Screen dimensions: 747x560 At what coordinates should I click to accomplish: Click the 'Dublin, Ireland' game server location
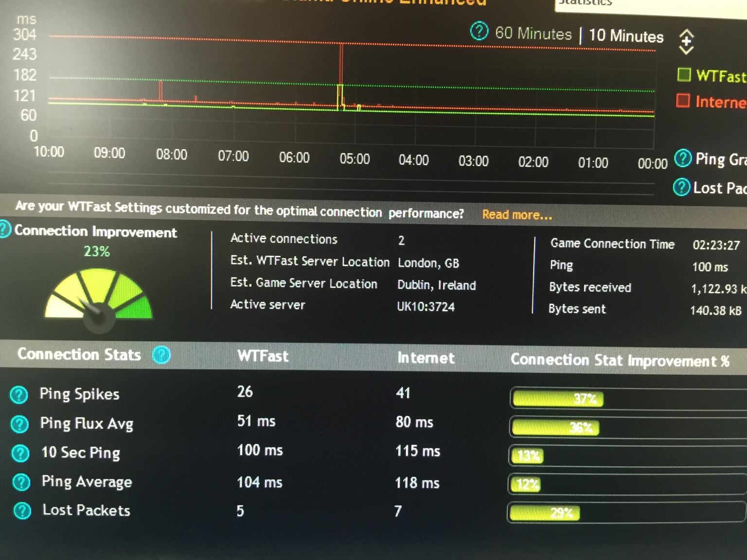tap(437, 285)
